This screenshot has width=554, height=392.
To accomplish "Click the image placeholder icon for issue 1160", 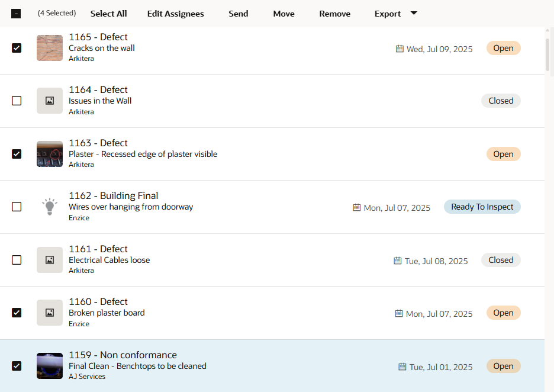I will [x=50, y=313].
